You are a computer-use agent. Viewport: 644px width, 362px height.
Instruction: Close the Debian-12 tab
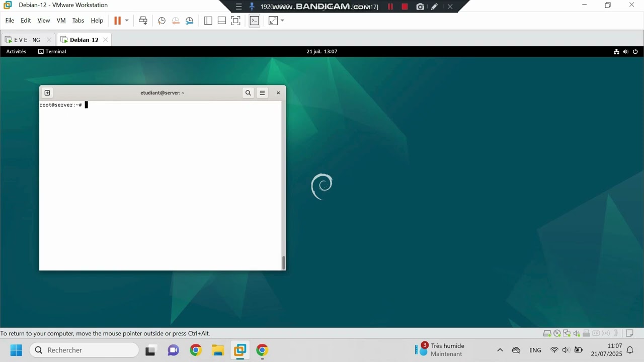[105, 40]
